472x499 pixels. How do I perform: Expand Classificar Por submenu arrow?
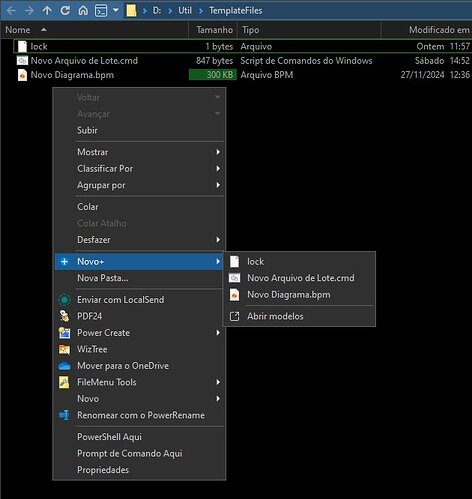click(218, 169)
